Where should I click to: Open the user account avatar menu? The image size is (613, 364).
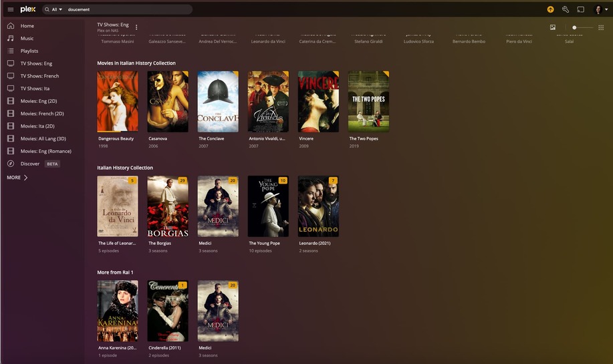(600, 9)
